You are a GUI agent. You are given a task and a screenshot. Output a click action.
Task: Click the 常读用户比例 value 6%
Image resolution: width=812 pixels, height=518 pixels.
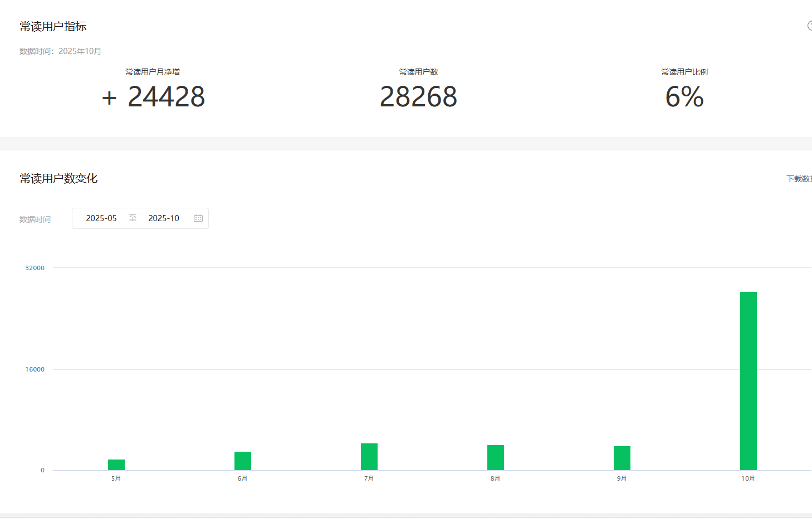click(684, 97)
